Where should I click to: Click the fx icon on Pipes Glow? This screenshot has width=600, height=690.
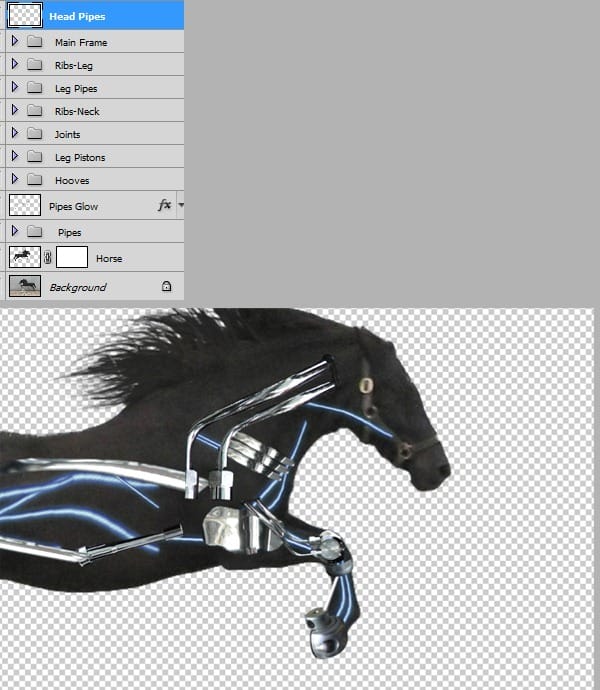165,205
